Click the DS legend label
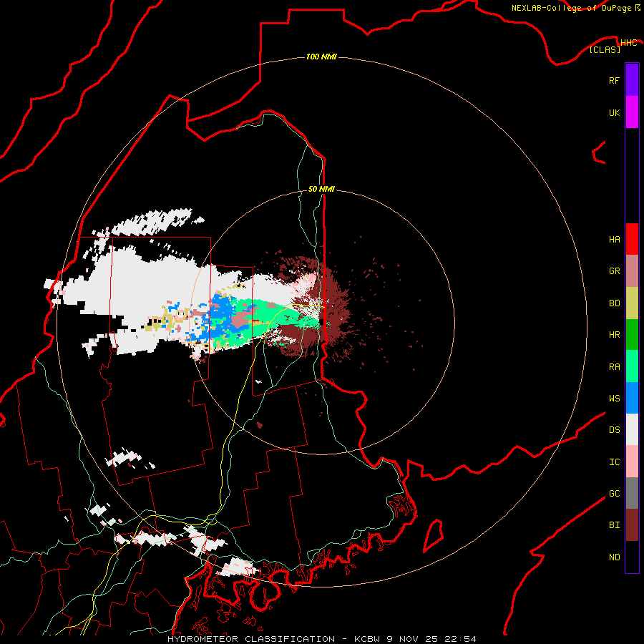The width and height of the screenshot is (644, 644). 614,430
